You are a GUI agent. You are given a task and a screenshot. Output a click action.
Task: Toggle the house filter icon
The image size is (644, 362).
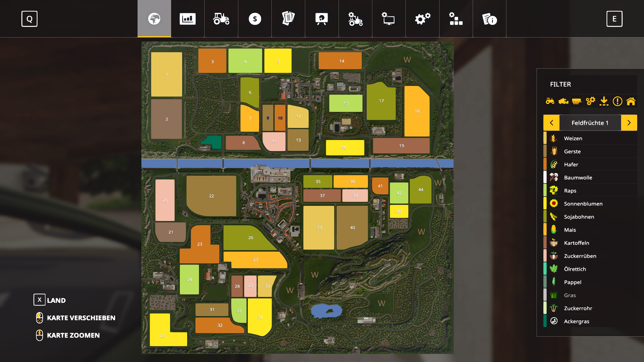(631, 101)
